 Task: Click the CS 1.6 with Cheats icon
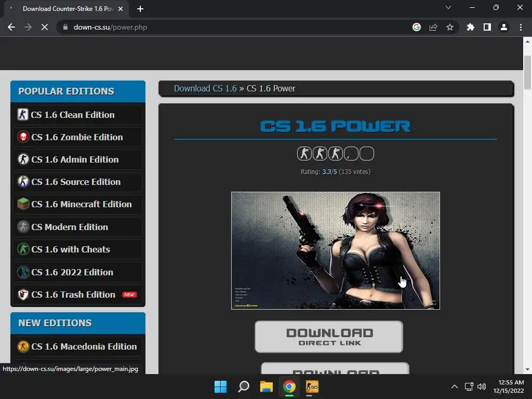23,249
